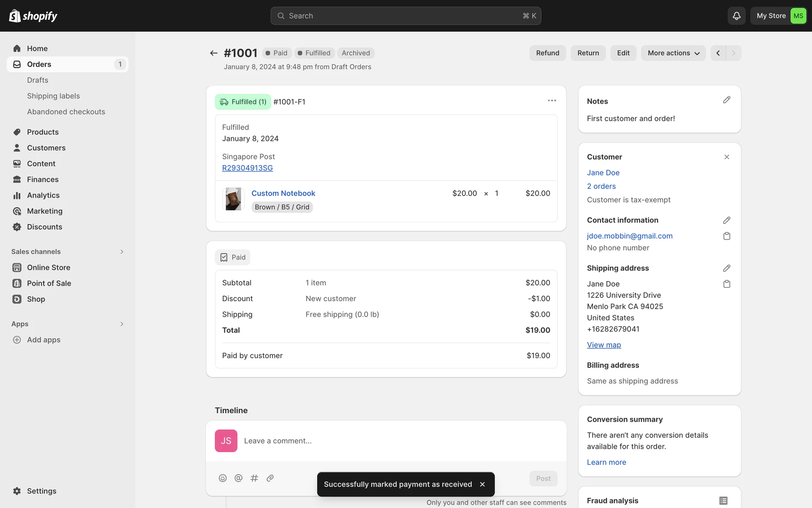Click the Custom Notebook product thumbnail
The width and height of the screenshot is (812, 508).
[x=233, y=199]
